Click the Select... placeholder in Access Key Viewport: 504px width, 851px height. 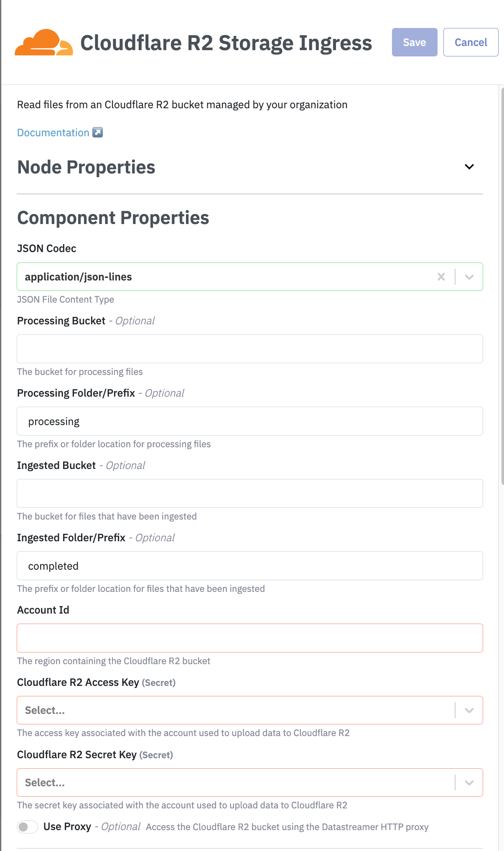(45, 710)
